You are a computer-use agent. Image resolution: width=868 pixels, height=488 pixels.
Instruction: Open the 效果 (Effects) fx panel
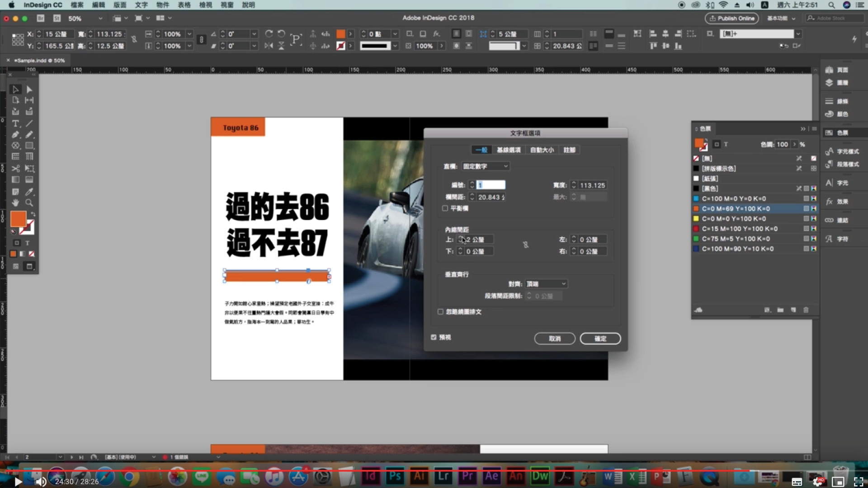[837, 202]
